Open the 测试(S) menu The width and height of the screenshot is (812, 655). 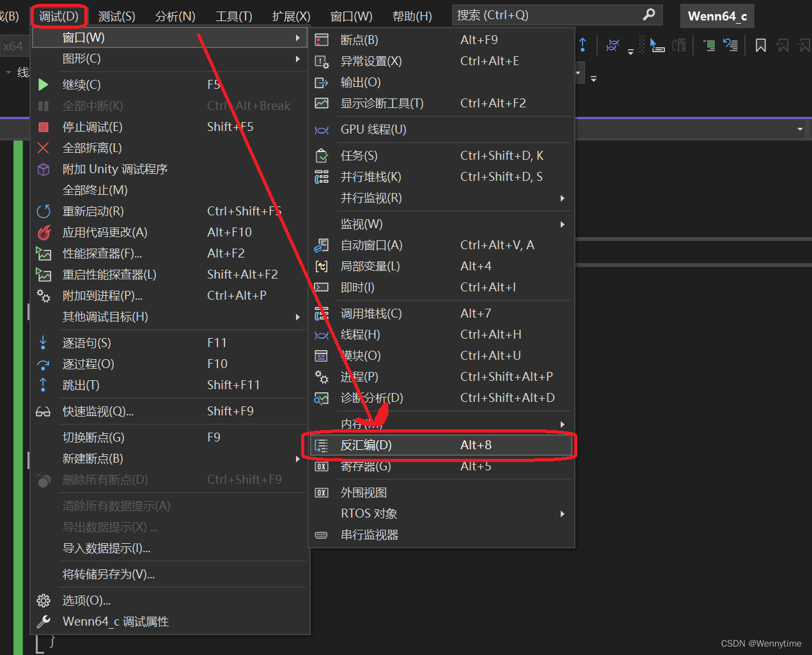pyautogui.click(x=116, y=16)
